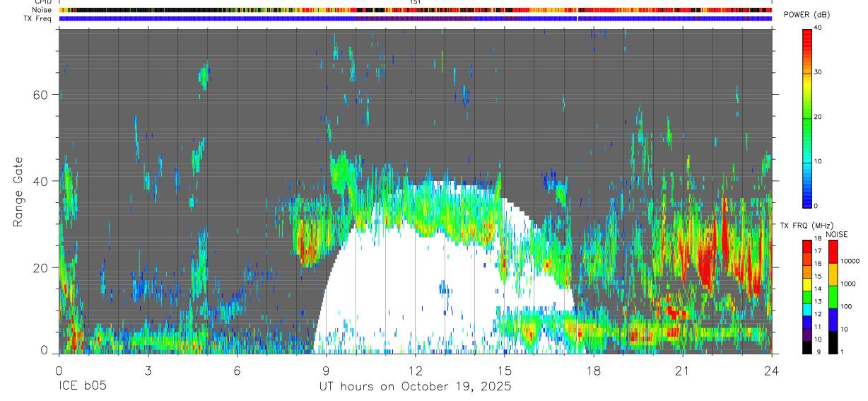Click the "10" value on the power scale
This screenshot has height=401, width=868.
click(819, 162)
